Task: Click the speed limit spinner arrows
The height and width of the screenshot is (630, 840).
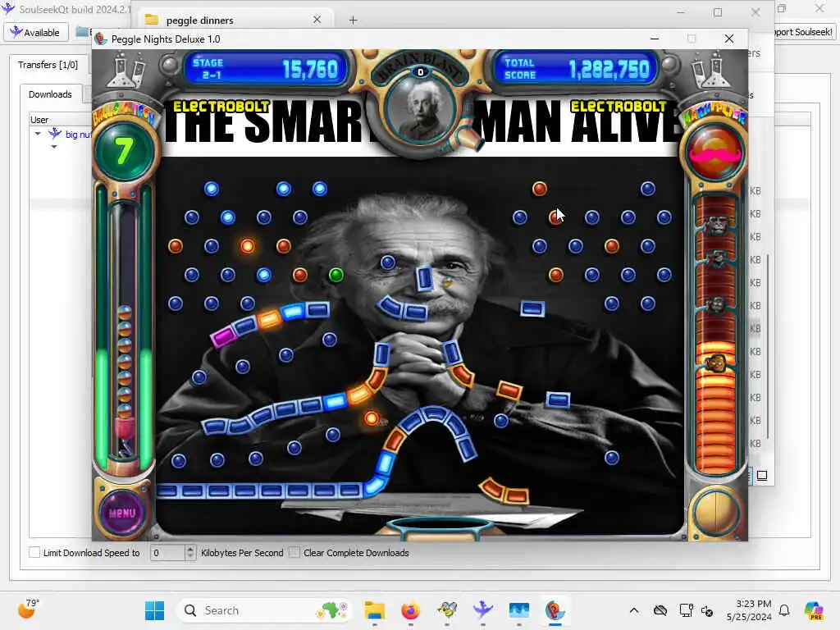Action: click(x=190, y=552)
